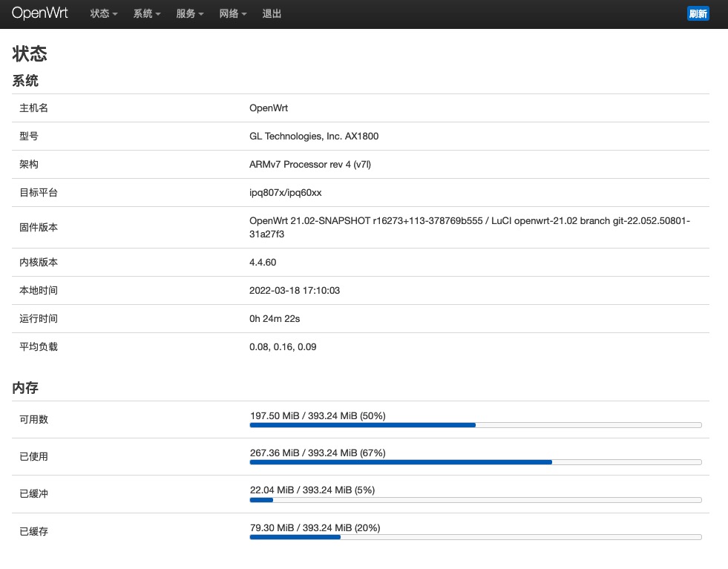Viewport: 728px width, 569px height.
Task: Click the hostname value OpenWrt in table
Action: pyautogui.click(x=269, y=108)
